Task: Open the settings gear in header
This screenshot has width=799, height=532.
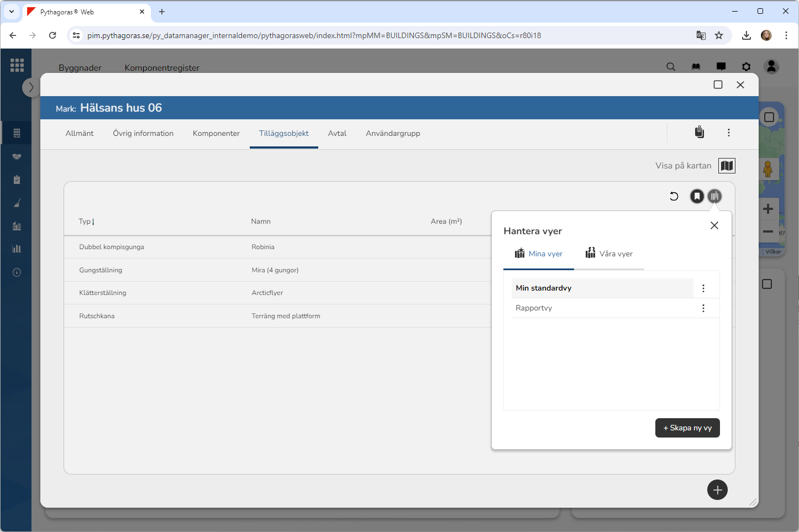Action: [746, 67]
